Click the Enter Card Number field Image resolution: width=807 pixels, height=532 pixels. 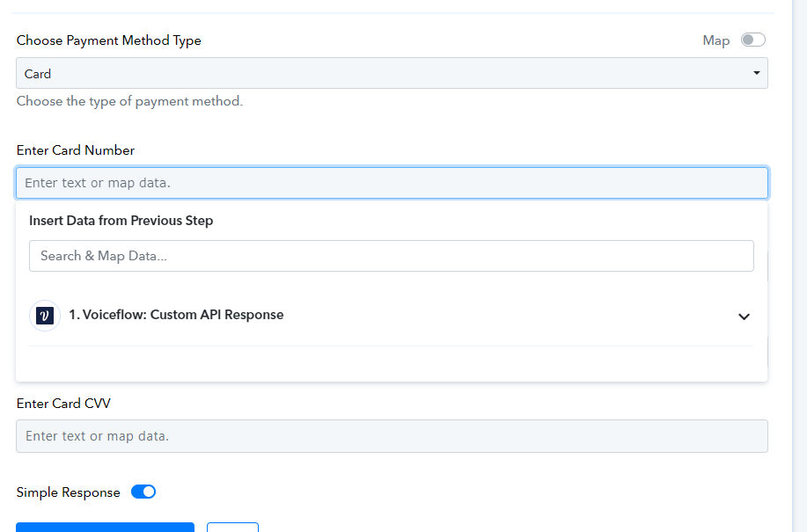point(392,183)
